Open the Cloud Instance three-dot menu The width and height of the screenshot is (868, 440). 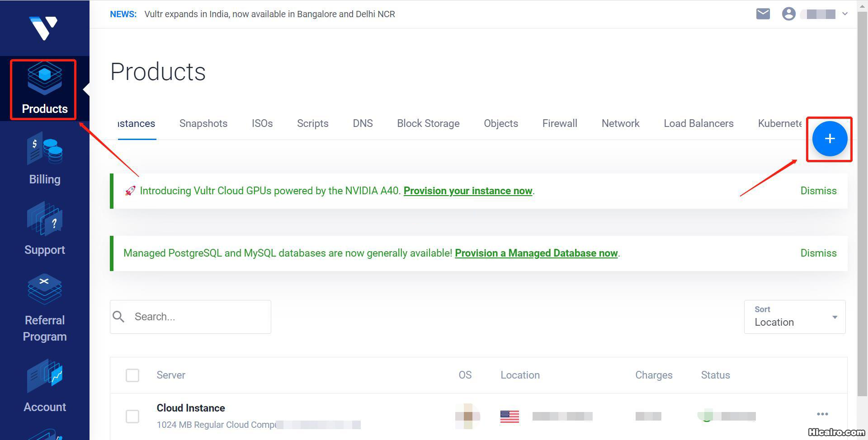[822, 414]
